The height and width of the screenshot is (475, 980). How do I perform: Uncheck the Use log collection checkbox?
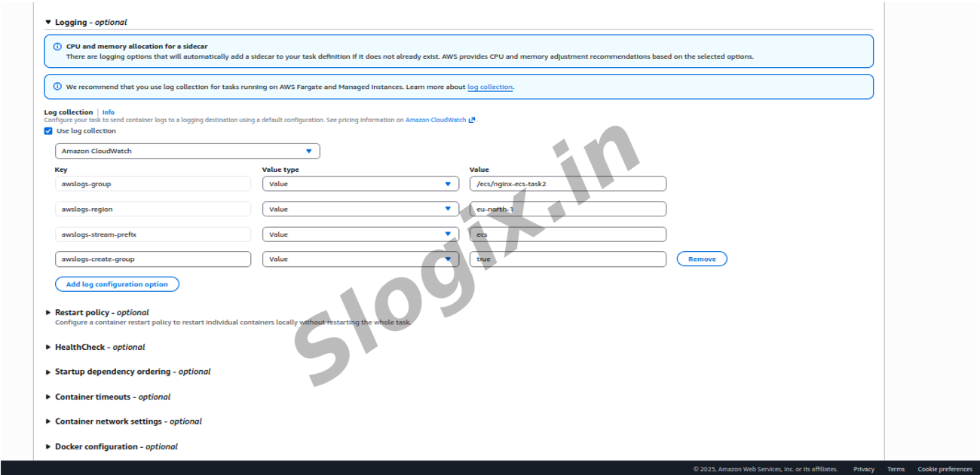[48, 131]
